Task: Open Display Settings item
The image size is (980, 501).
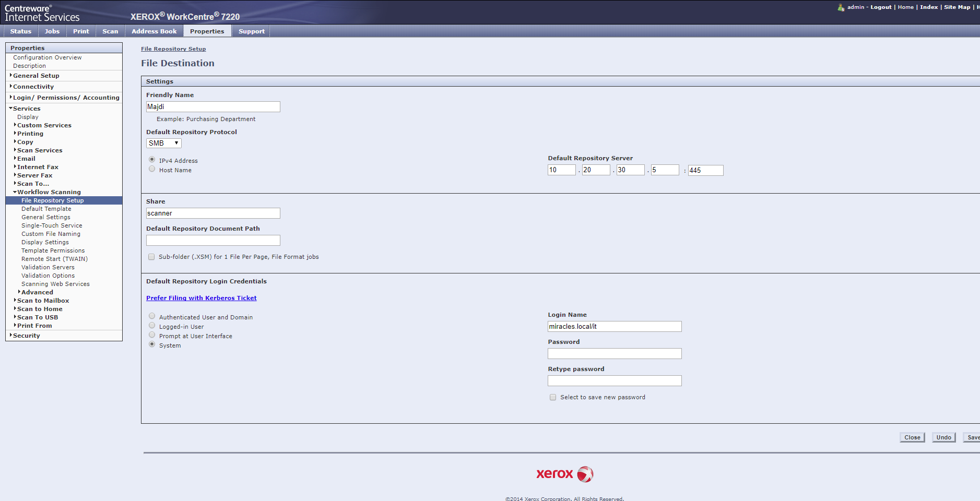Action: pyautogui.click(x=45, y=242)
